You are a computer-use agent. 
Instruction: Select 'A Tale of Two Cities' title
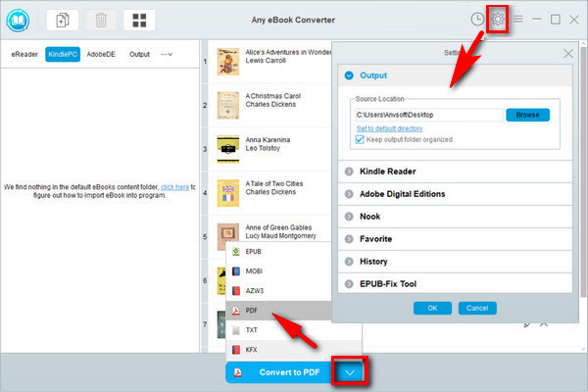click(x=274, y=184)
